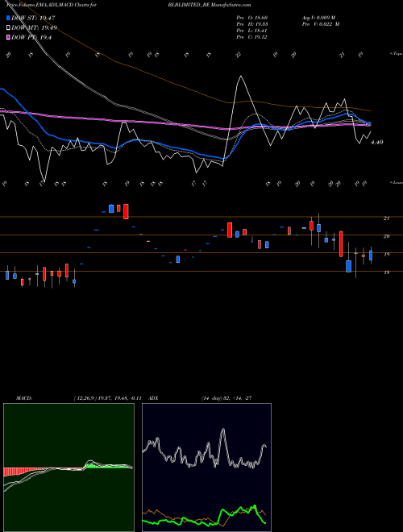Click the ADX (14 day) values text
The height and width of the screenshot is (532, 403).
(226, 398)
